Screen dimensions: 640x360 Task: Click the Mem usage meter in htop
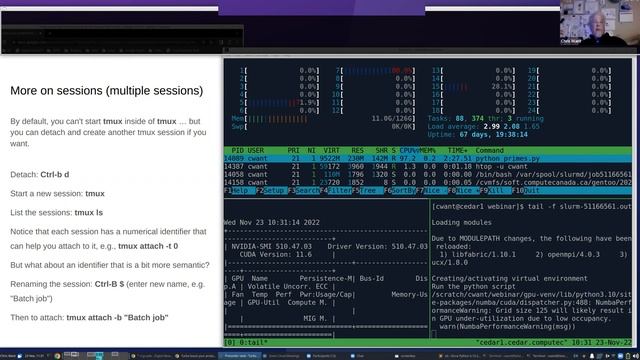(323, 119)
